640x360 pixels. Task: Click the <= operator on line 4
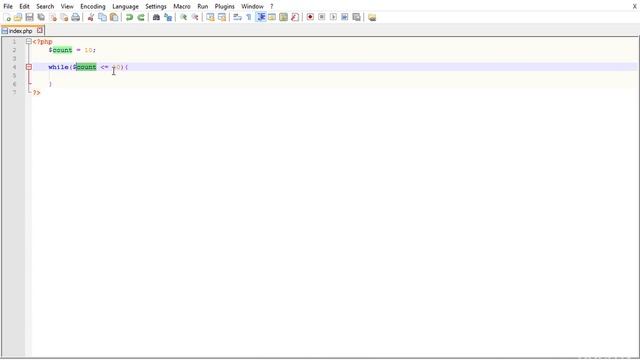[104, 67]
